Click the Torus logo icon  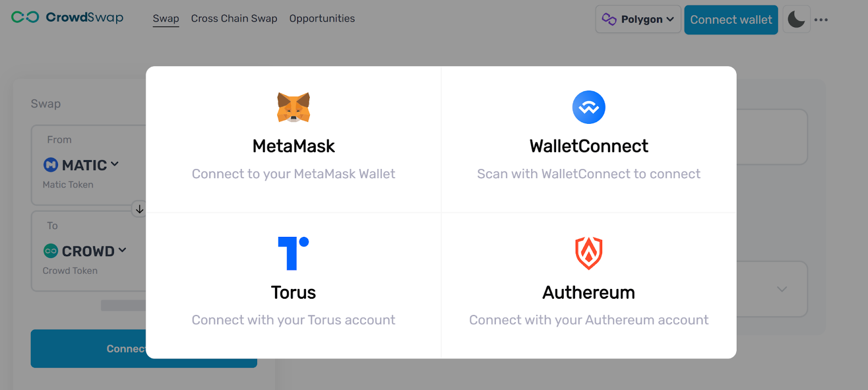pos(293,253)
